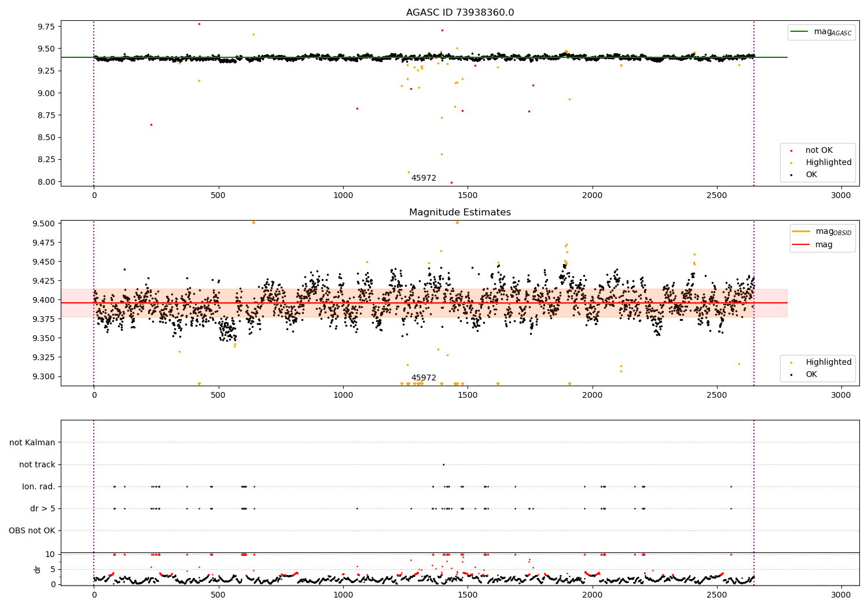Select the "9.325" y-axis tick label
The height and width of the screenshot is (608, 868).
point(44,357)
